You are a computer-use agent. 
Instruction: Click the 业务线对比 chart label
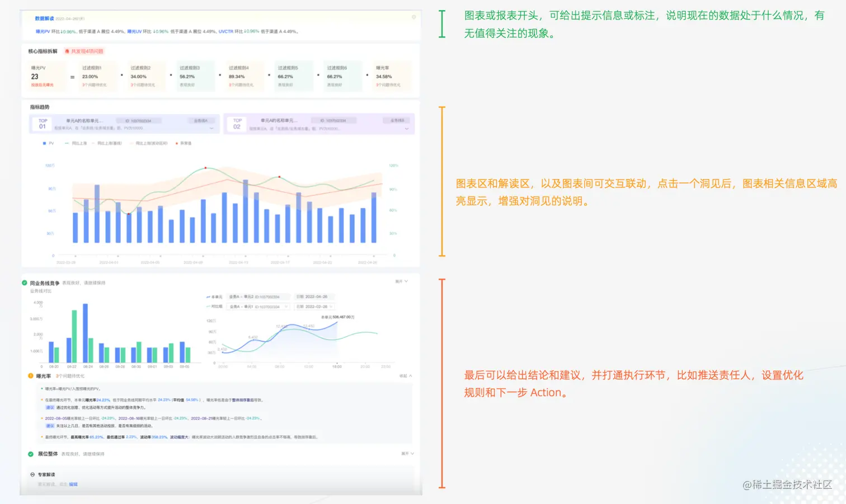coord(40,291)
